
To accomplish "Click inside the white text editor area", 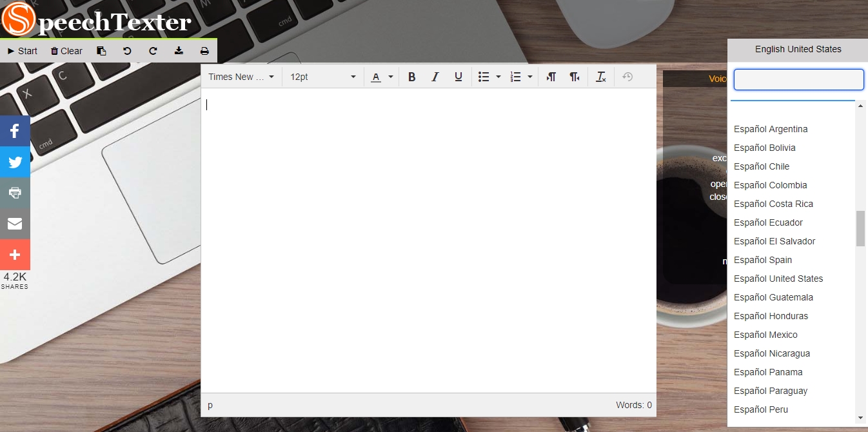I will (428, 241).
